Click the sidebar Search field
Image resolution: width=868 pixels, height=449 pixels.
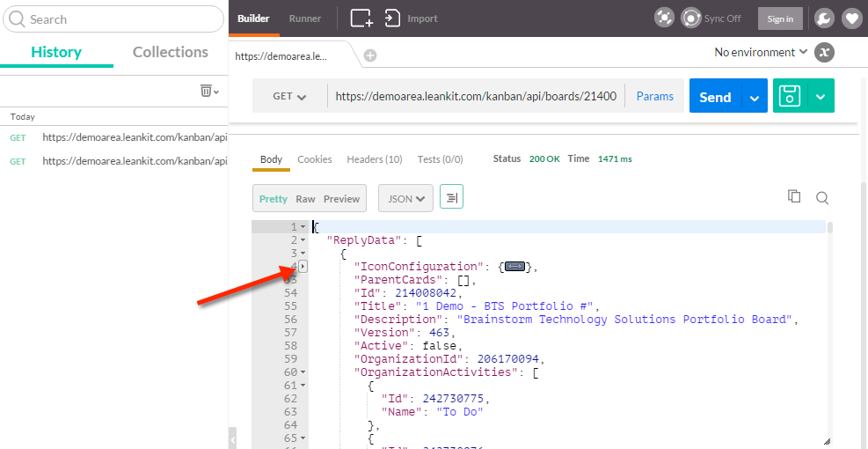coord(113,19)
